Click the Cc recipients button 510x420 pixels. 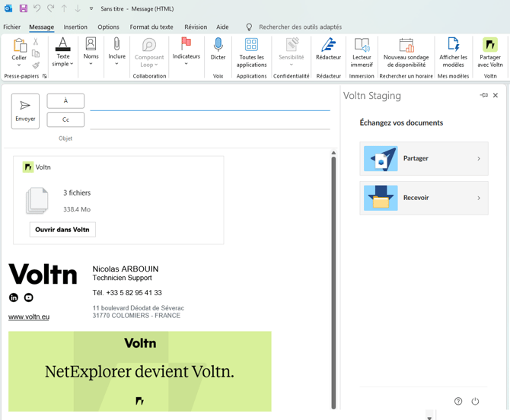[x=65, y=119]
